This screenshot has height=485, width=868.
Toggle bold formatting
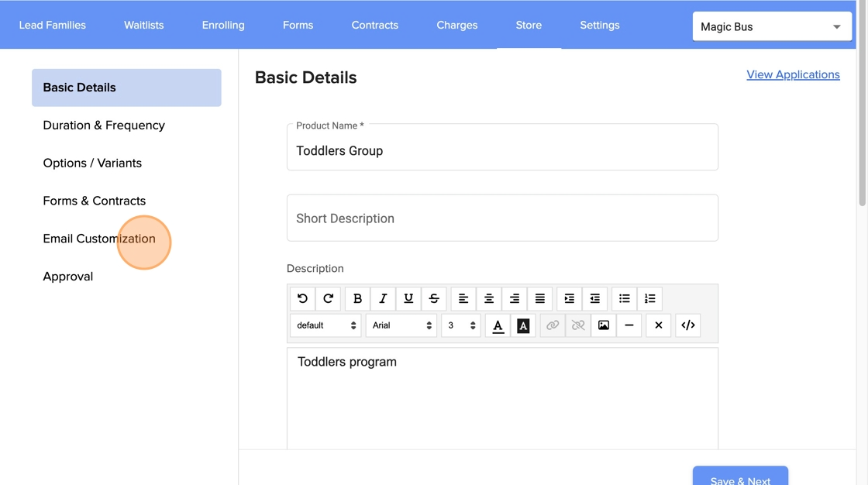click(x=357, y=298)
